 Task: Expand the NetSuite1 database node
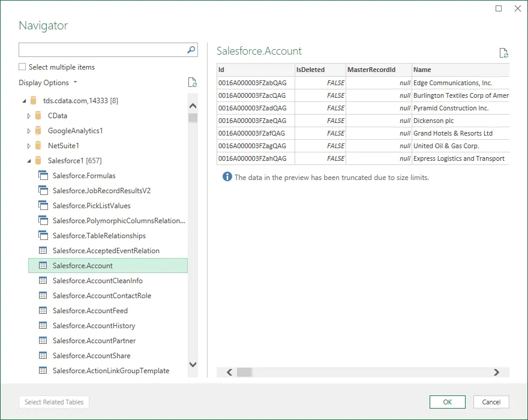click(29, 145)
